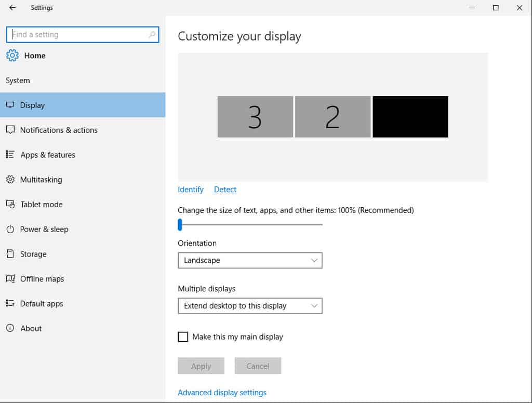Open the About page
The height and width of the screenshot is (403, 532).
pyautogui.click(x=83, y=328)
